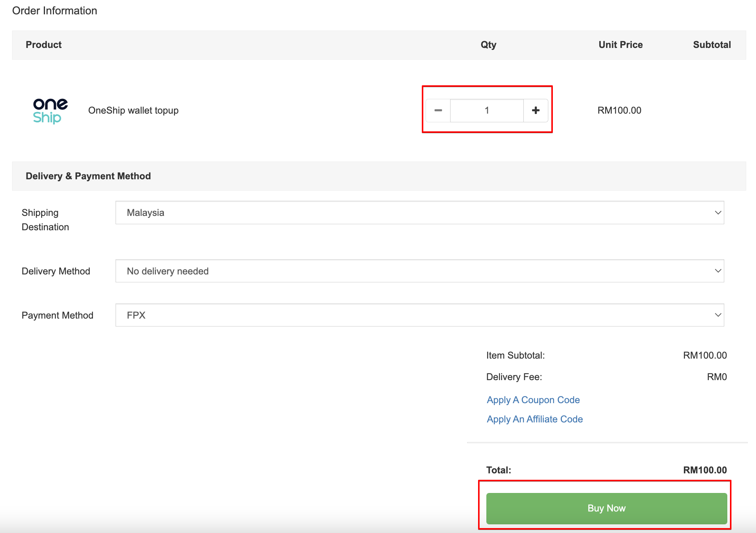Click the Payment Method label
Image resolution: width=756 pixels, height=533 pixels.
(57, 316)
